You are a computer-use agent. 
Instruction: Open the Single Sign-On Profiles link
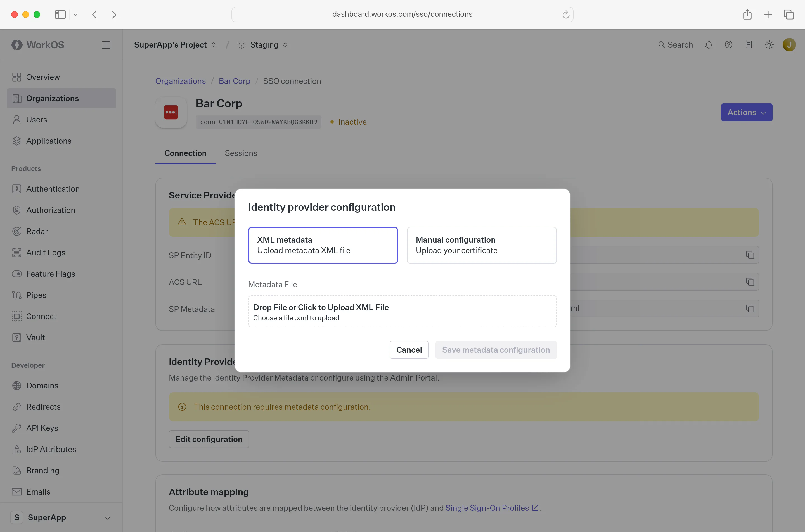[x=492, y=508]
